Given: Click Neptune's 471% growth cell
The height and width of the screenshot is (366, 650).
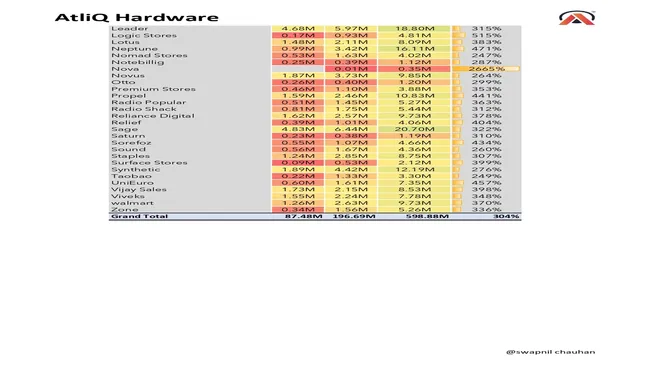Looking at the screenshot, I should [486, 48].
